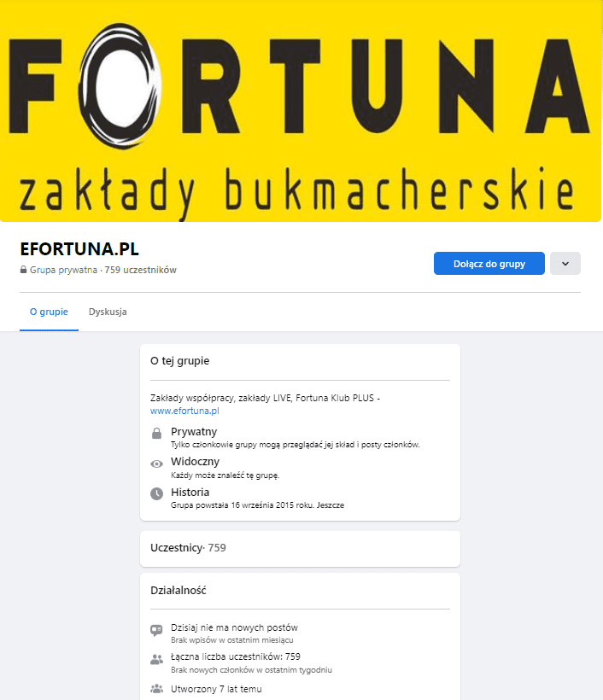This screenshot has width=603, height=700.
Task: Click the eye icon beside Widoczny
Action: [x=156, y=464]
